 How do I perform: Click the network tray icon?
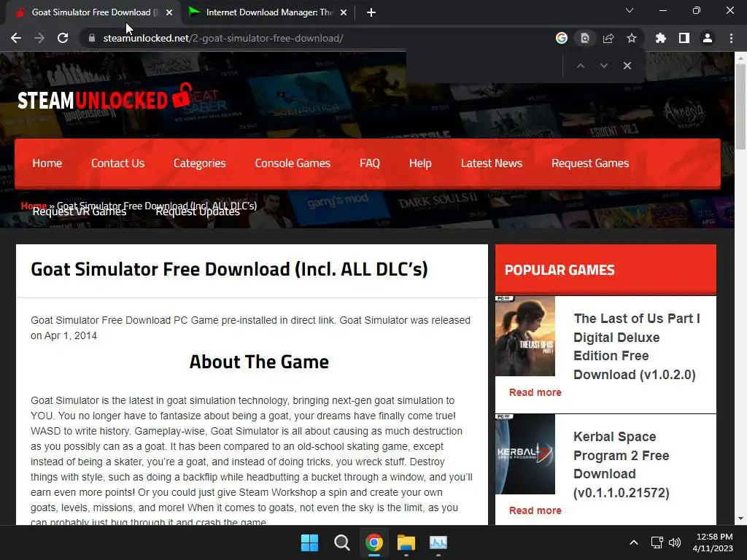[657, 542]
